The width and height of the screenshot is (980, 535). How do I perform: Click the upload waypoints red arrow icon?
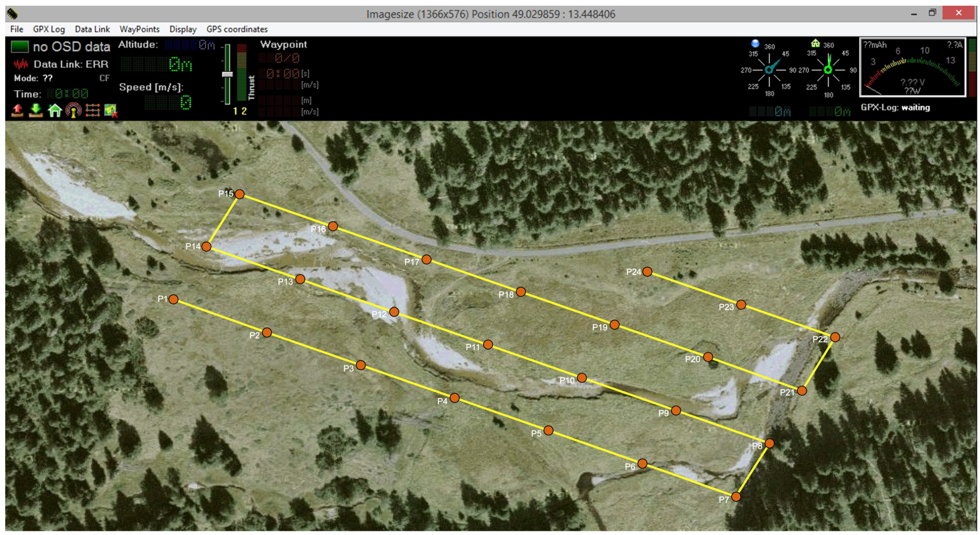17,111
